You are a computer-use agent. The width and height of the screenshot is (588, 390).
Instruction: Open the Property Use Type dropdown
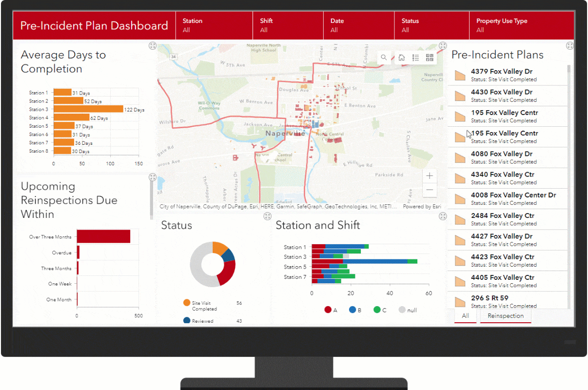tap(521, 25)
